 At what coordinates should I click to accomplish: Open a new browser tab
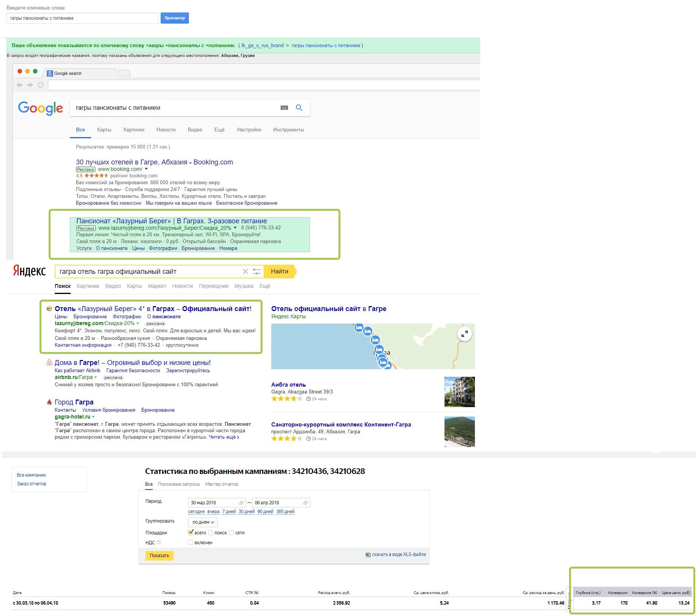click(125, 73)
